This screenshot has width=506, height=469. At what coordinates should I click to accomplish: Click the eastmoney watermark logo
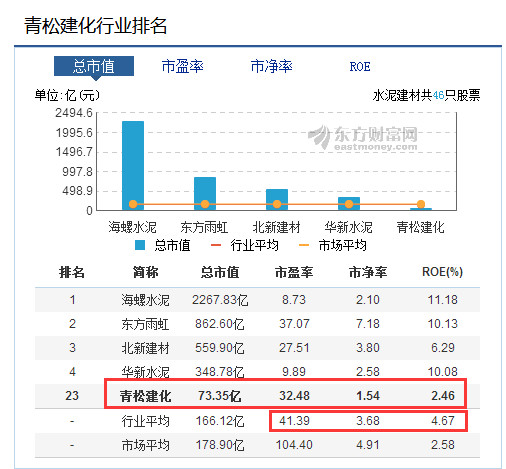tap(363, 137)
